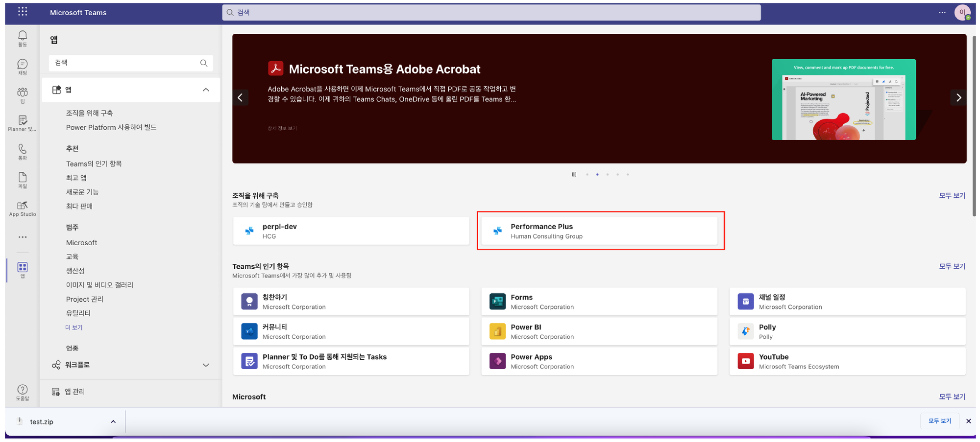
Task: Expand the Workflows section
Action: coord(206,365)
